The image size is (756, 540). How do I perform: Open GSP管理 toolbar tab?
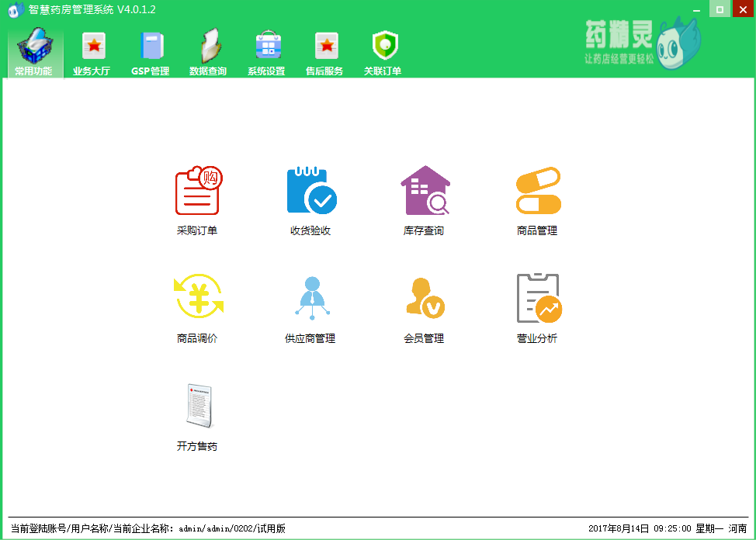151,52
